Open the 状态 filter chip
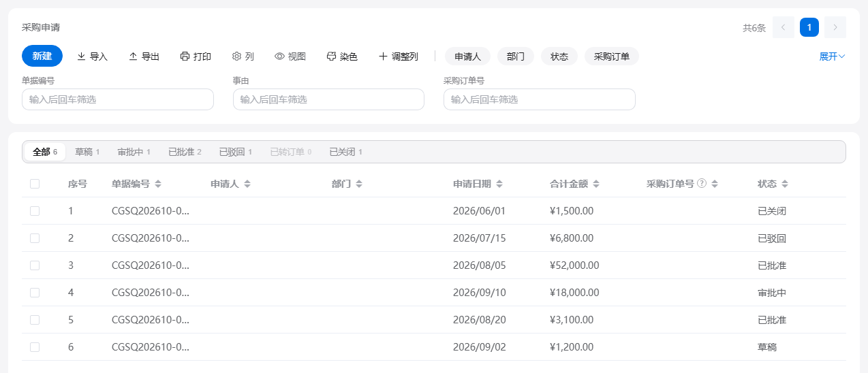This screenshot has width=868, height=373. [559, 56]
